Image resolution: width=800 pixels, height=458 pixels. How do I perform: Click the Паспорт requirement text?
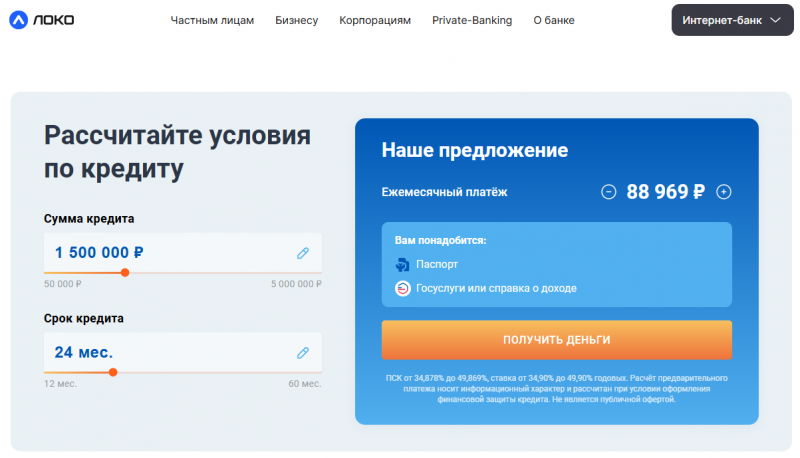(x=437, y=264)
